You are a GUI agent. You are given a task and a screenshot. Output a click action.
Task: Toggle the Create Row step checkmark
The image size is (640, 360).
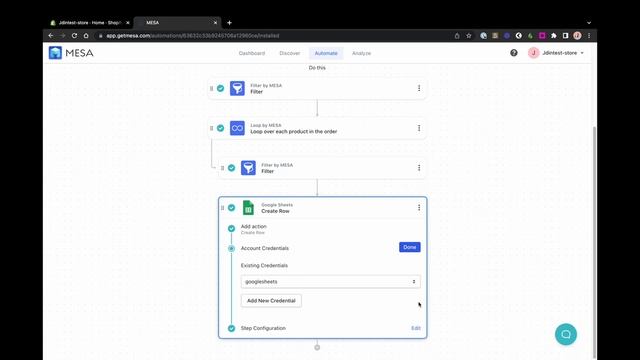(231, 208)
